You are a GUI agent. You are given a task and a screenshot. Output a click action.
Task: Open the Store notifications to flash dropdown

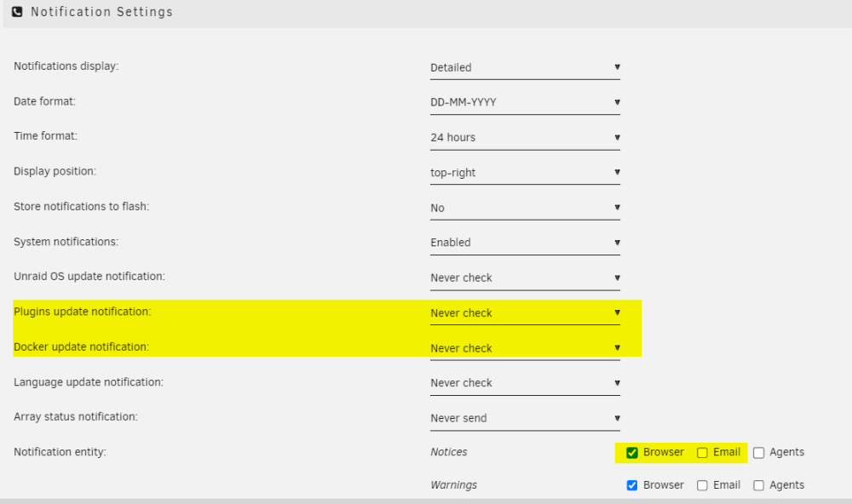pyautogui.click(x=525, y=208)
